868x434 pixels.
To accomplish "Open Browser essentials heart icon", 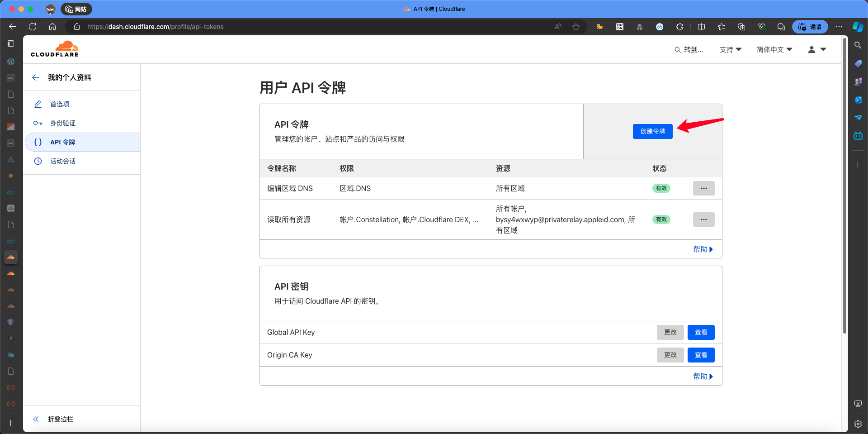I will pyautogui.click(x=761, y=27).
